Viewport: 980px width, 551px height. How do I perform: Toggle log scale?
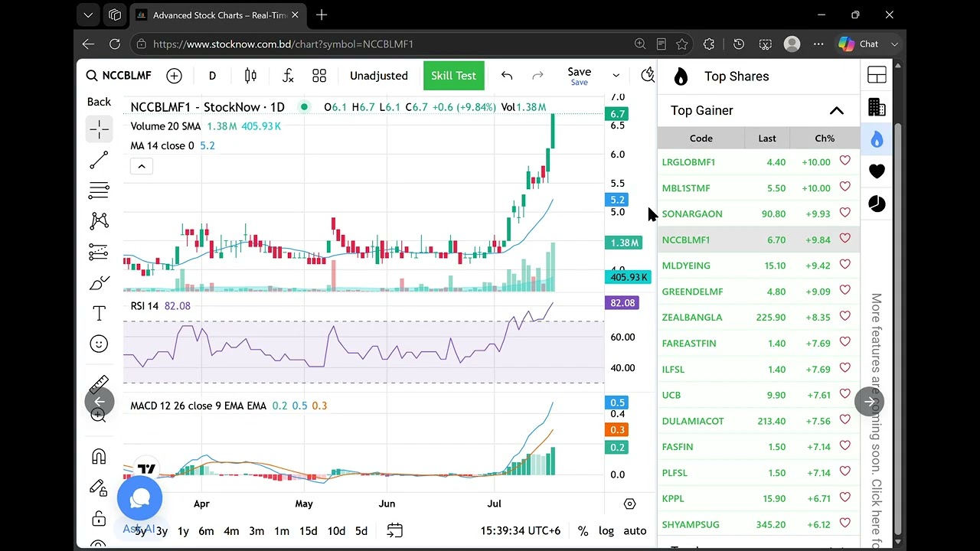point(606,531)
